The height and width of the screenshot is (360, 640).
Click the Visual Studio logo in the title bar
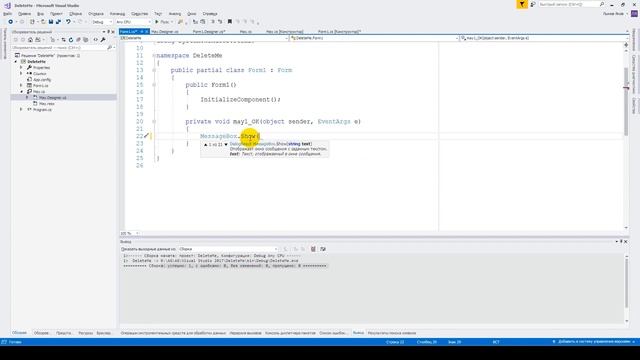click(x=7, y=5)
